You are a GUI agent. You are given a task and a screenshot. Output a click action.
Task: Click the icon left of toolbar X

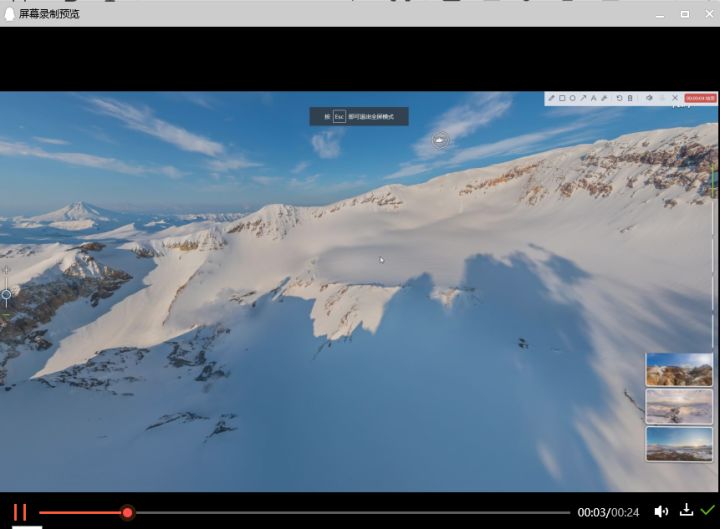662,98
